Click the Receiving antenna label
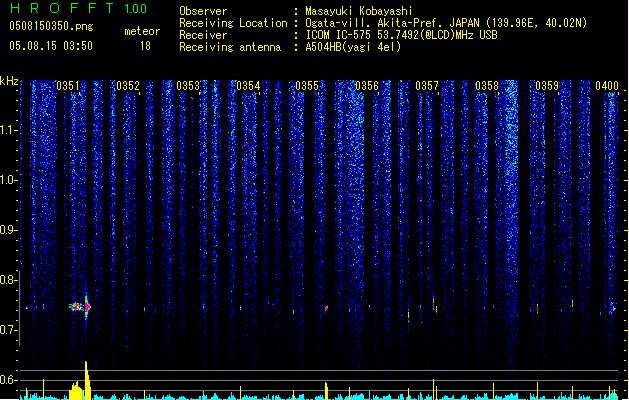The width and height of the screenshot is (629, 400). 230,47
